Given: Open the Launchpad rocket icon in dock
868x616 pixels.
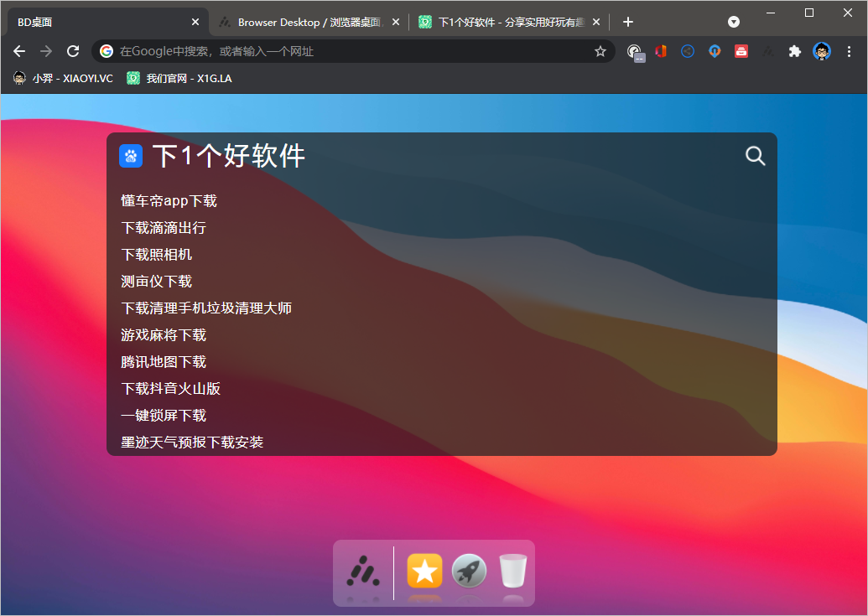Looking at the screenshot, I should [469, 572].
